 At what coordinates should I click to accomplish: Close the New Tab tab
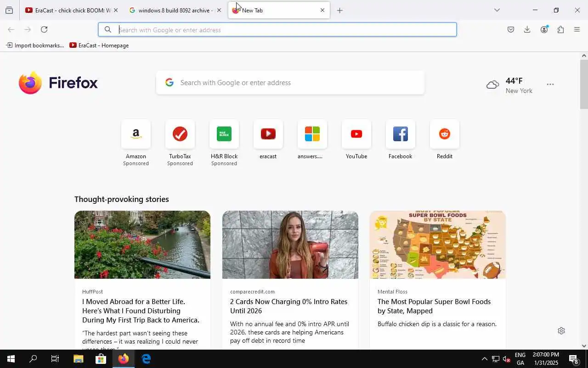pyautogui.click(x=322, y=10)
